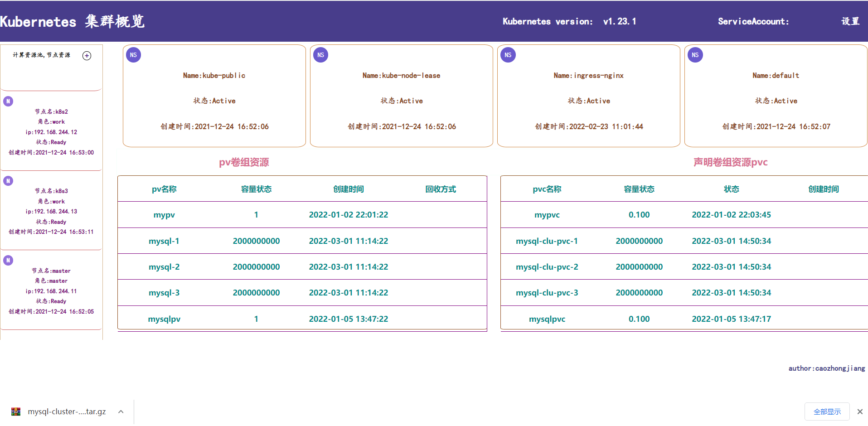Select mysqlpvc row name
Viewport: 868px width, 426px height.
point(547,319)
